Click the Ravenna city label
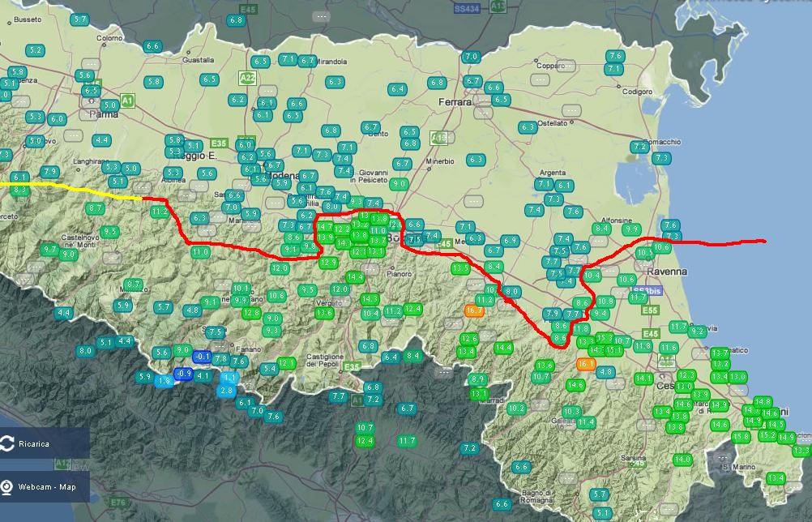This screenshot has width=812, height=522. point(665,272)
